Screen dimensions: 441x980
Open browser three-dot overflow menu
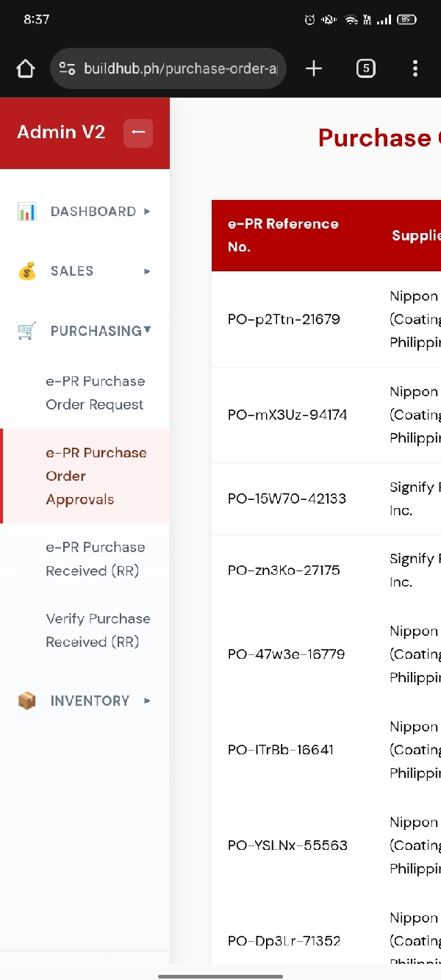pos(415,69)
